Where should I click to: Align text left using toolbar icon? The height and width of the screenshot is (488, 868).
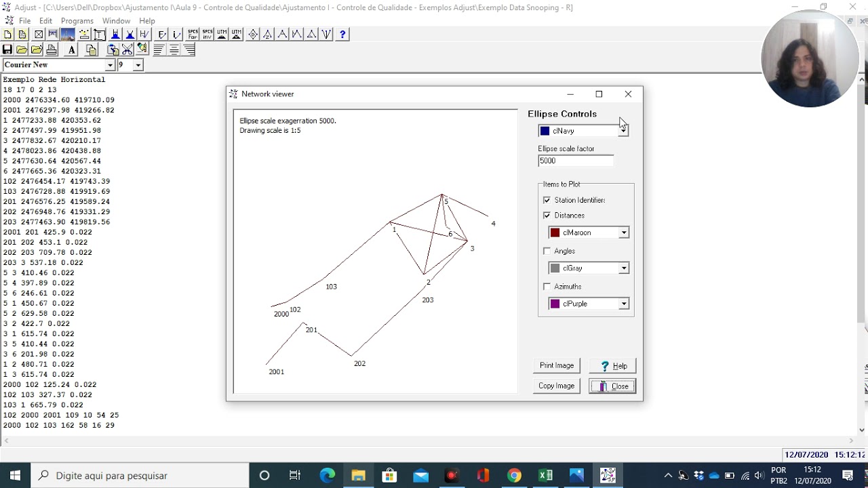[159, 49]
